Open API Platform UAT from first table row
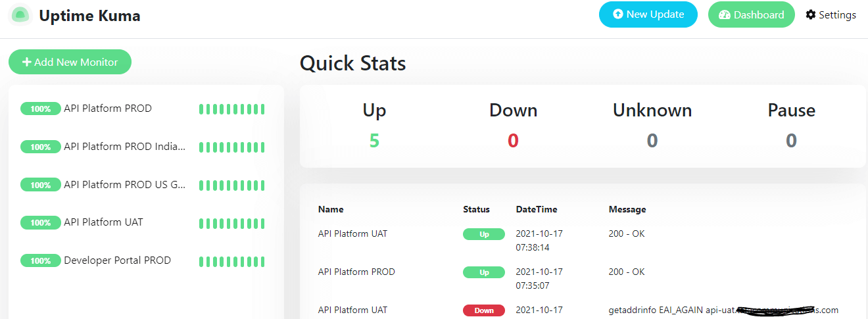Screen dimensions: 868x319 coord(352,233)
